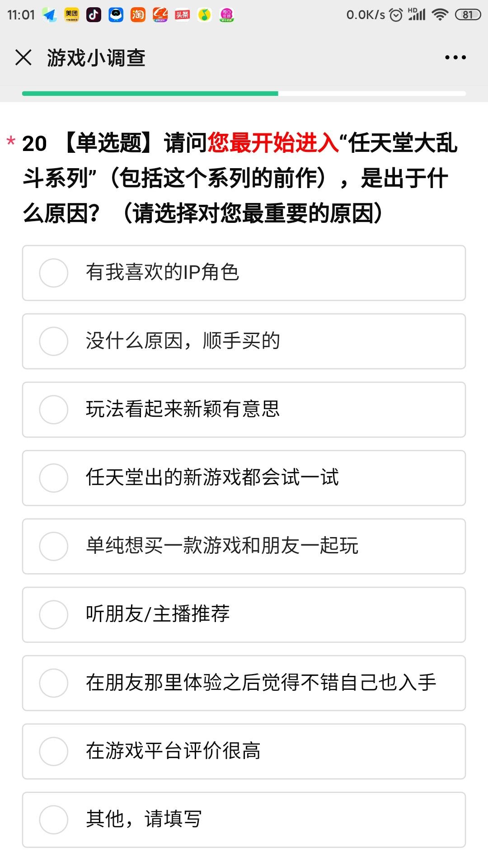
Task: Tap the alarm clock status icon
Action: pyautogui.click(x=396, y=15)
